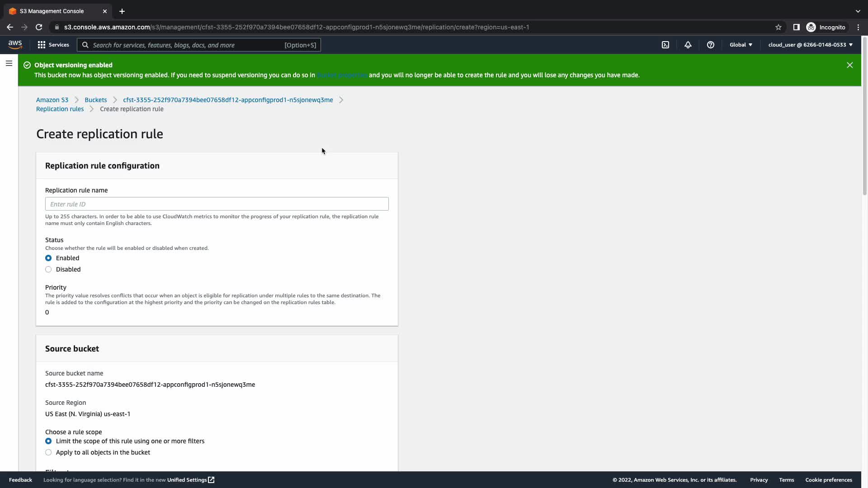Click the Replication rule name field
868x488 pixels.
point(217,204)
